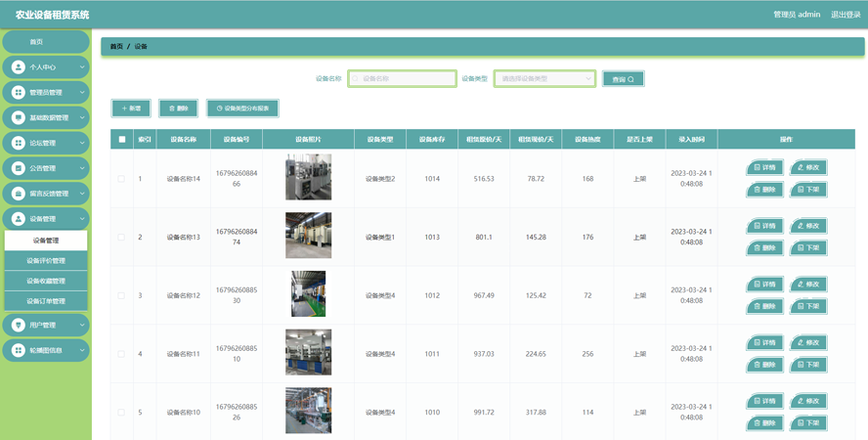The width and height of the screenshot is (868, 440).
Task: Click the 留言反馈管理 briefcase icon in sidebar
Action: click(19, 194)
